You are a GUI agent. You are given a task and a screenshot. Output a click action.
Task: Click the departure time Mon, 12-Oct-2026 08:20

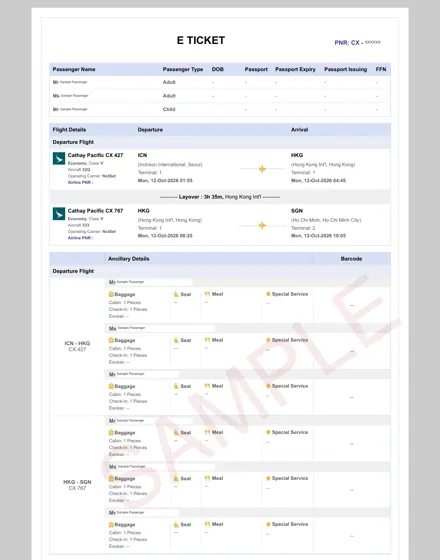tap(165, 236)
